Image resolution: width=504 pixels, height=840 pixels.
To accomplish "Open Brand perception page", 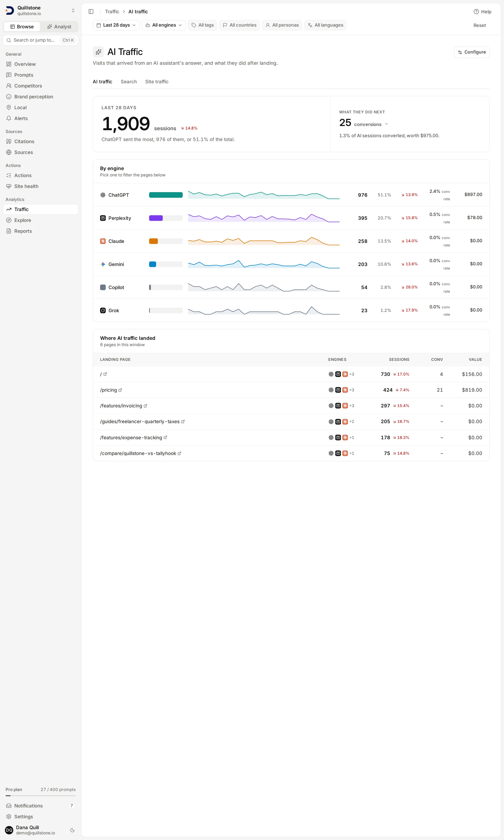I will 40,97.
